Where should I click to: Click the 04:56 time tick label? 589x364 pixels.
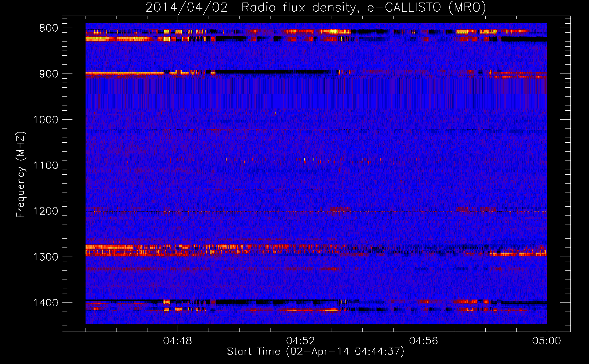tap(424, 341)
